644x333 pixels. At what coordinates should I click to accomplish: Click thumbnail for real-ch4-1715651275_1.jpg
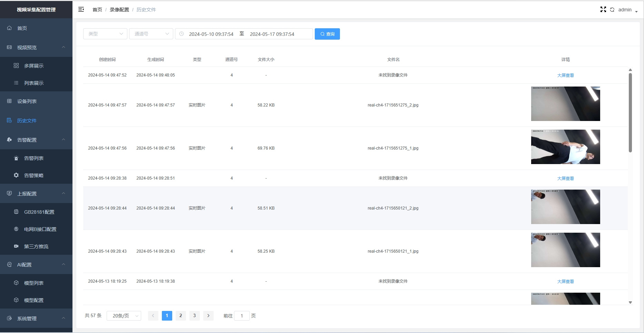[x=565, y=147]
